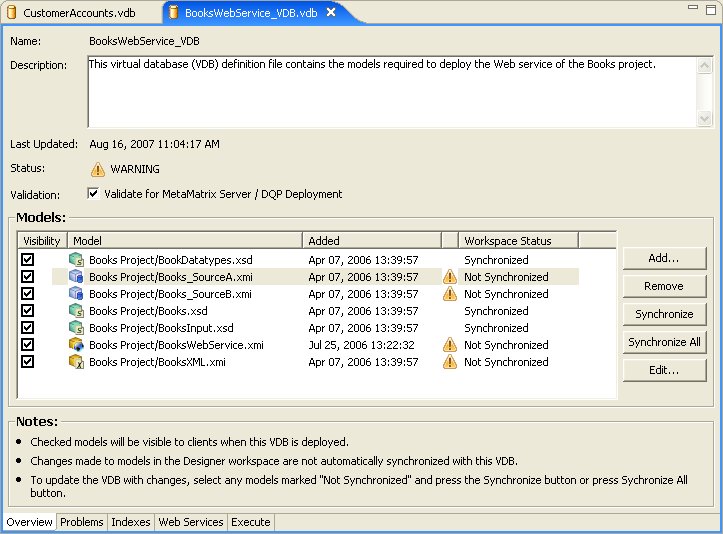Switch to the Problems tab
The height and width of the screenshot is (534, 723).
point(81,522)
